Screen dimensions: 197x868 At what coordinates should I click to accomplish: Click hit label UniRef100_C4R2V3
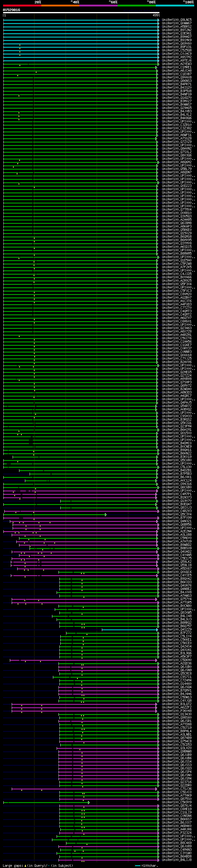pyautogui.click(x=177, y=511)
